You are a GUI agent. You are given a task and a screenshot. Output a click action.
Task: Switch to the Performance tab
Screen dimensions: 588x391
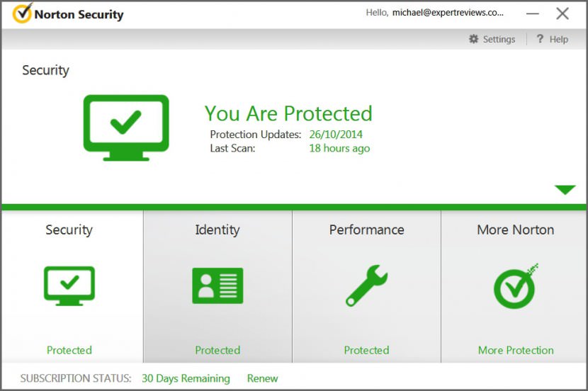(366, 229)
